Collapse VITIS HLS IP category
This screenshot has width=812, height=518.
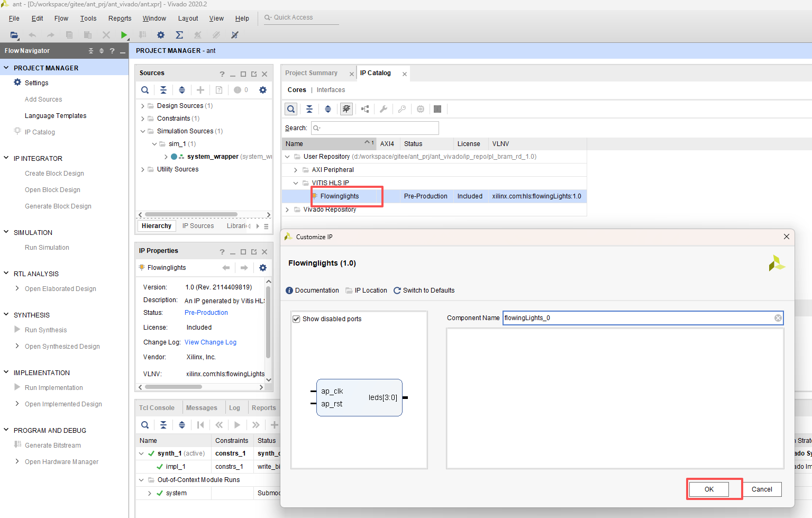click(x=296, y=183)
